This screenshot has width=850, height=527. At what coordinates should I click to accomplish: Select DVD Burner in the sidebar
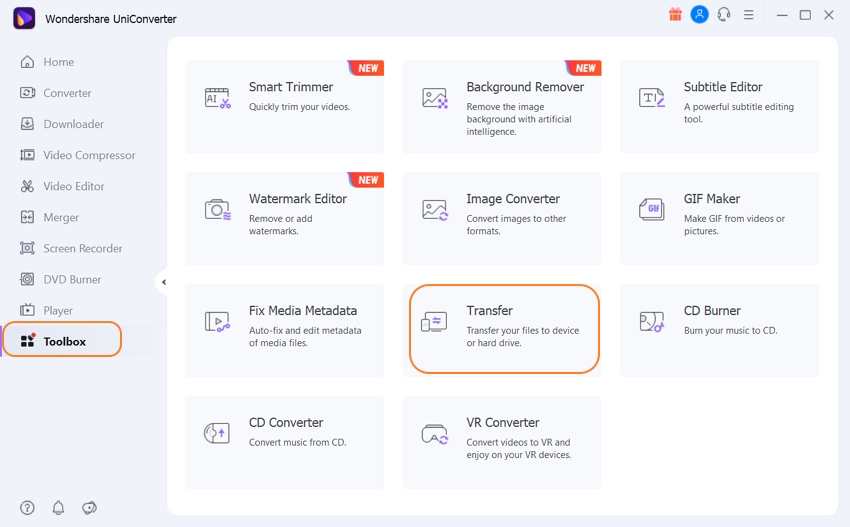click(72, 279)
